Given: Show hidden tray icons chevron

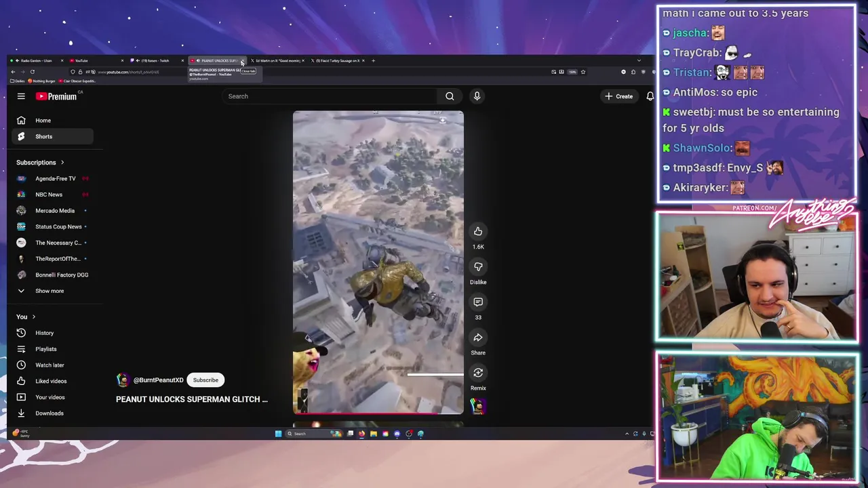Looking at the screenshot, I should coord(627,434).
